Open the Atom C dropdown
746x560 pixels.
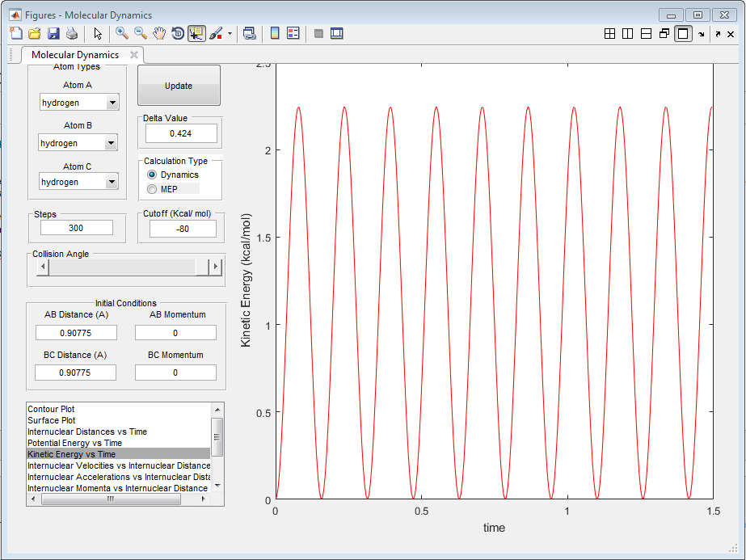coord(112,183)
